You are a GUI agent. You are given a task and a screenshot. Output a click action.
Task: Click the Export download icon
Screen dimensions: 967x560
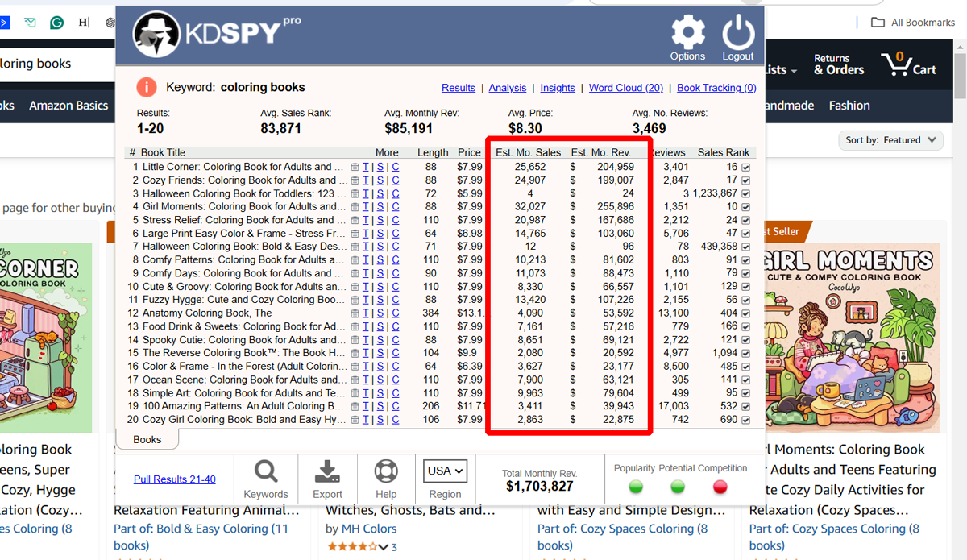pos(327,471)
